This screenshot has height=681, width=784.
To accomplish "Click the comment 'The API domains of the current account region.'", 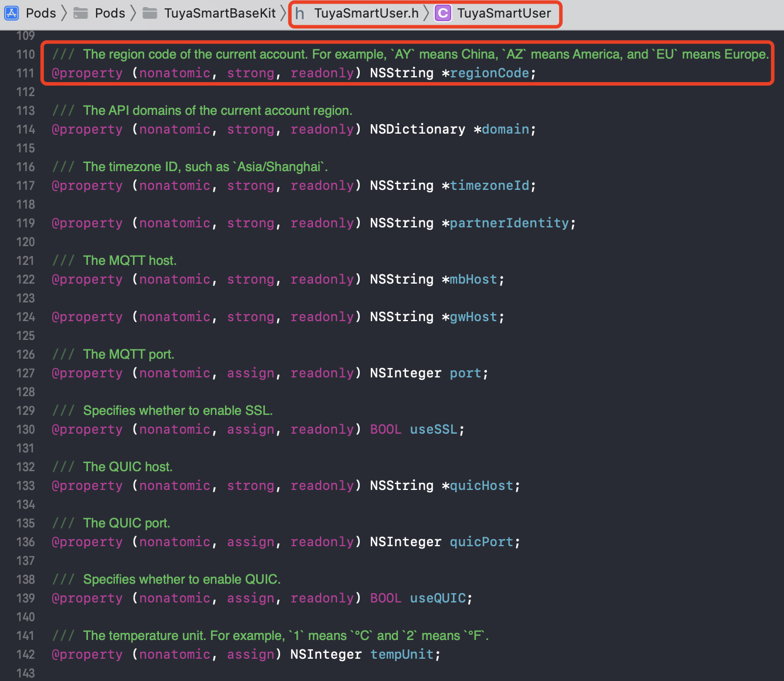I will tap(217, 110).
